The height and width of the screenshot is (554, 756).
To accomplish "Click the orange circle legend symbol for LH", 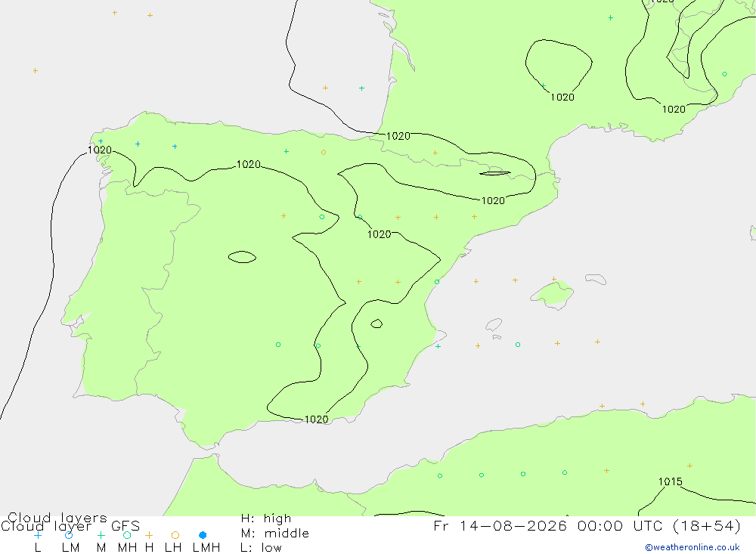I will (175, 535).
